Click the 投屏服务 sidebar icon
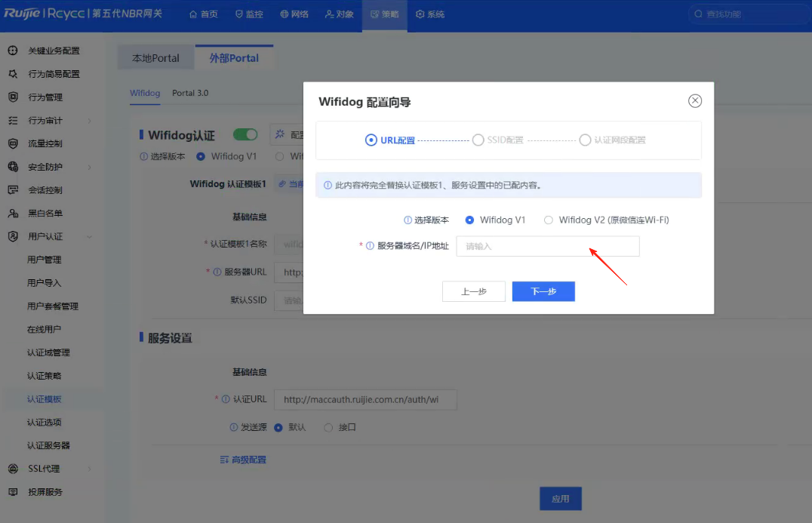This screenshot has width=812, height=523. pyautogui.click(x=13, y=492)
